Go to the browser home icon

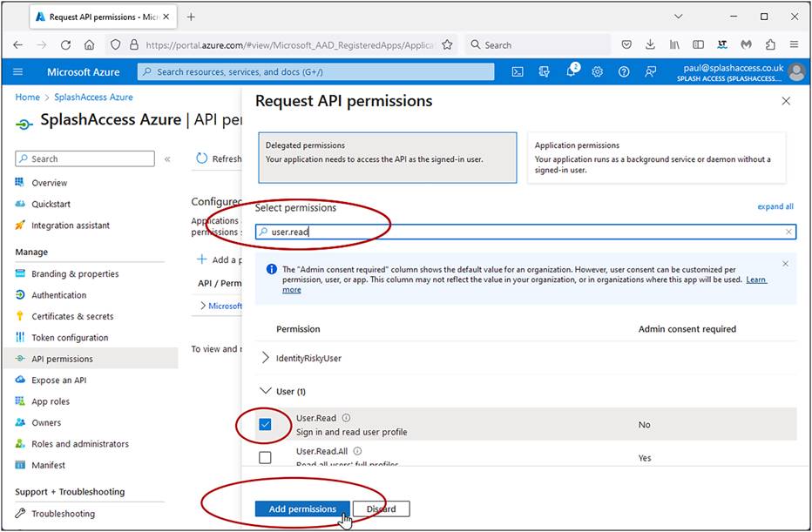(89, 45)
